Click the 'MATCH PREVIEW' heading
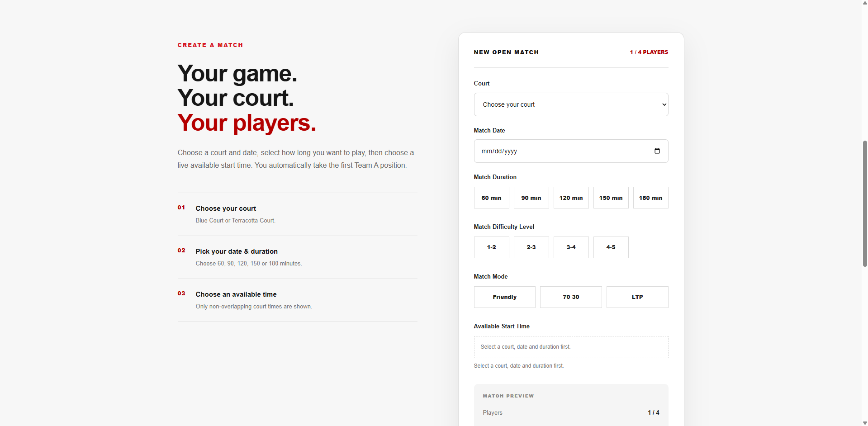This screenshot has width=868, height=426. point(508,396)
